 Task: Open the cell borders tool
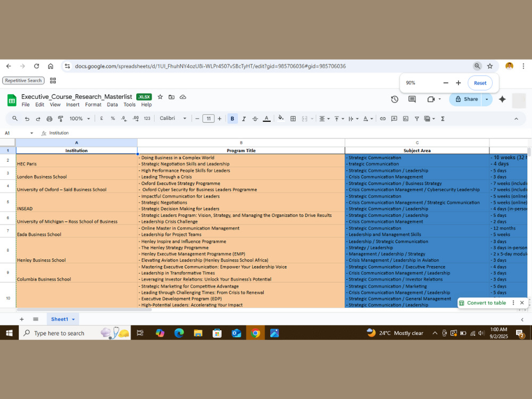[x=293, y=119]
